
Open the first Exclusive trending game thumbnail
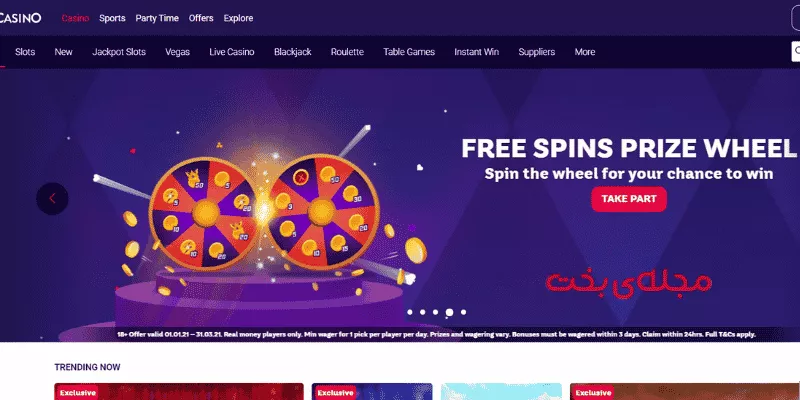click(179, 391)
